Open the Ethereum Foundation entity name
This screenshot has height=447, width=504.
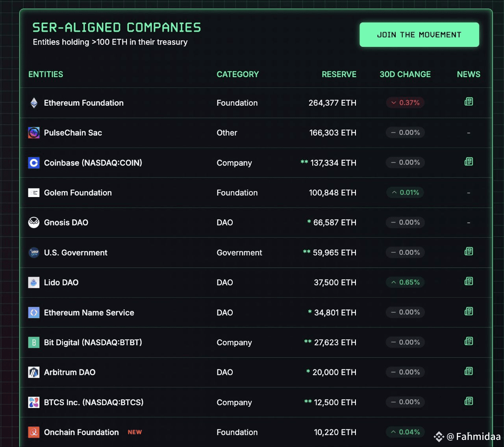tap(84, 103)
